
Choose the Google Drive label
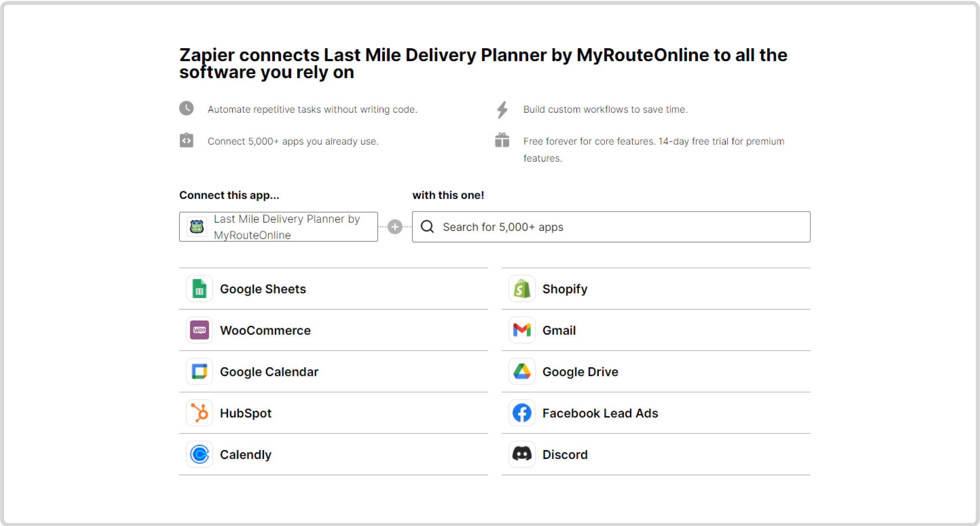[x=580, y=372]
